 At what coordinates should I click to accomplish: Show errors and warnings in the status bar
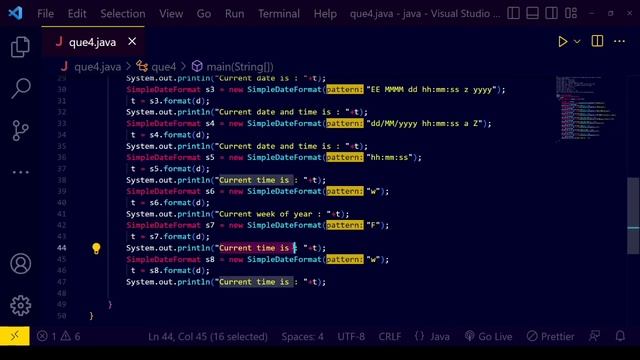pos(58,336)
